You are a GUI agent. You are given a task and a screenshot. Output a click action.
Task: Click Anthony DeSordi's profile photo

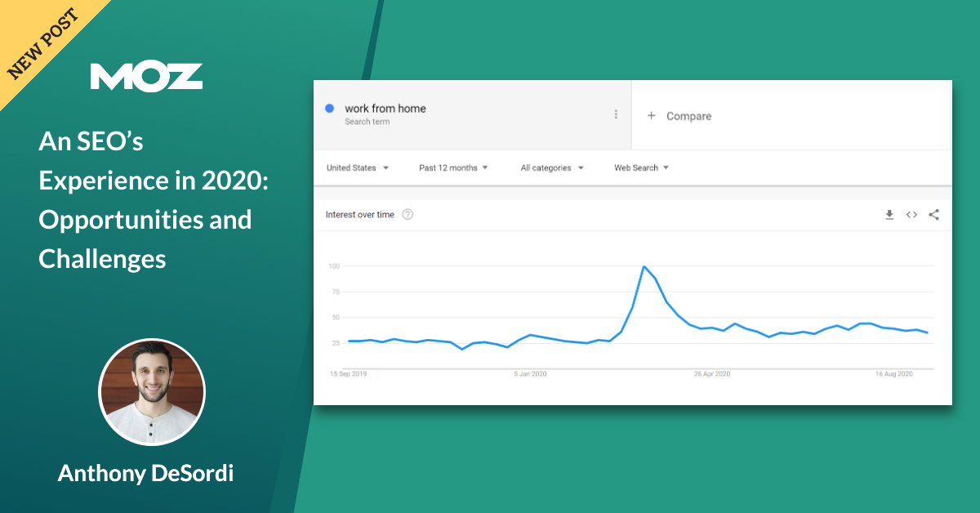click(x=152, y=392)
